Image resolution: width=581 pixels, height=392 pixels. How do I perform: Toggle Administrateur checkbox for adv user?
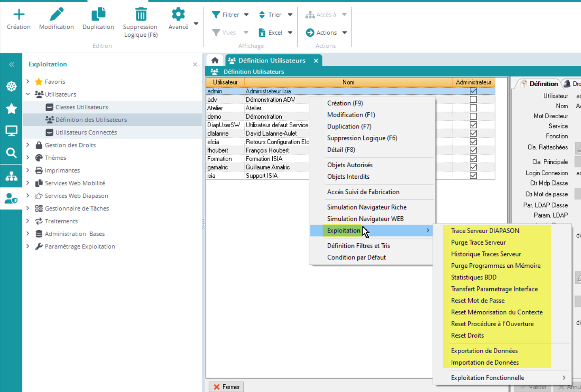[x=473, y=100]
